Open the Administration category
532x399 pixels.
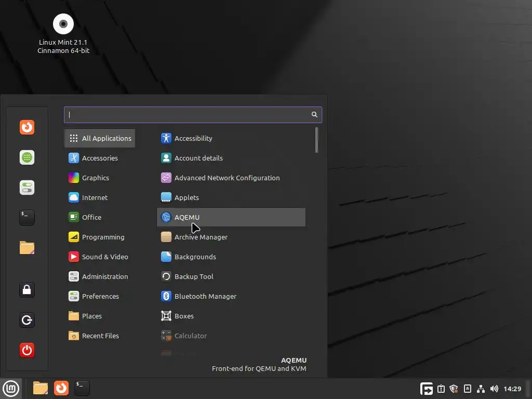[x=100, y=276]
